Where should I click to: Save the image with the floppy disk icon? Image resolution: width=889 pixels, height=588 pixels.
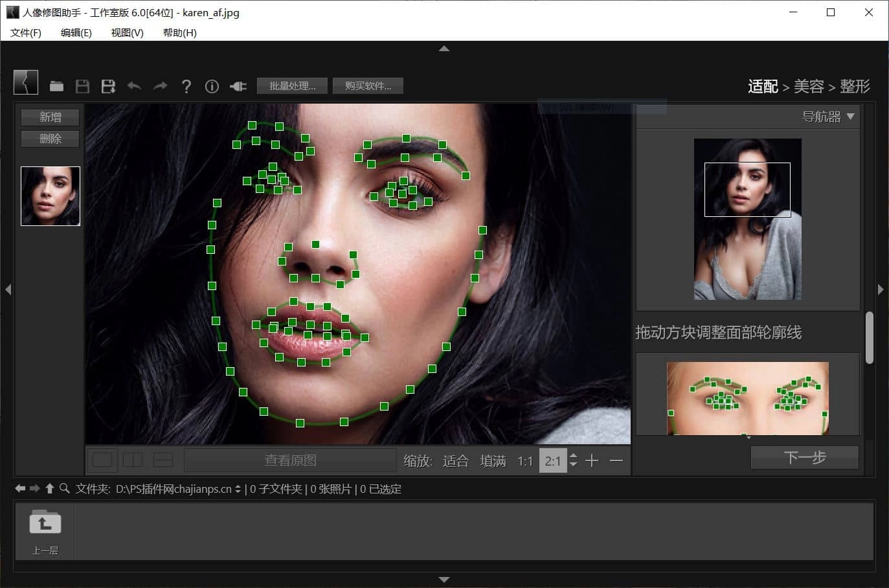click(82, 86)
